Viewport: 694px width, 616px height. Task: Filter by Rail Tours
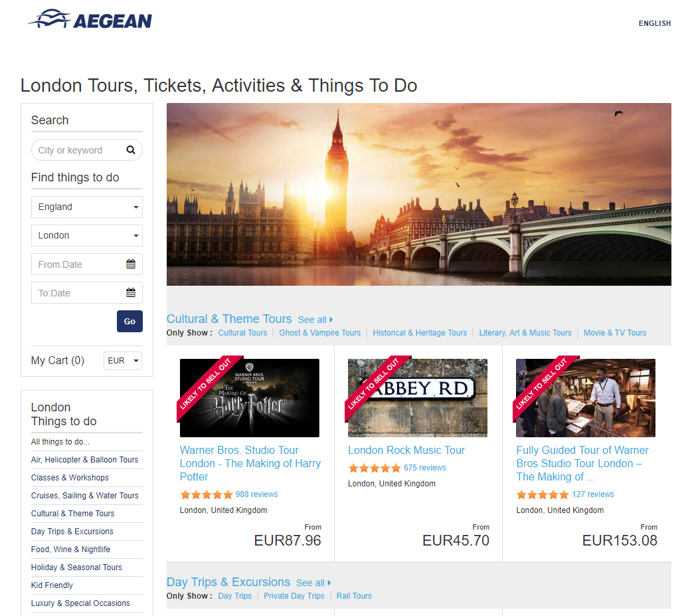(354, 596)
